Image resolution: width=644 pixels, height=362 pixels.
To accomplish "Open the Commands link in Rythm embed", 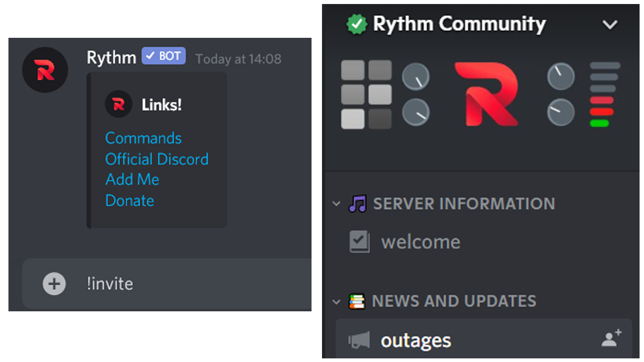I will point(143,138).
